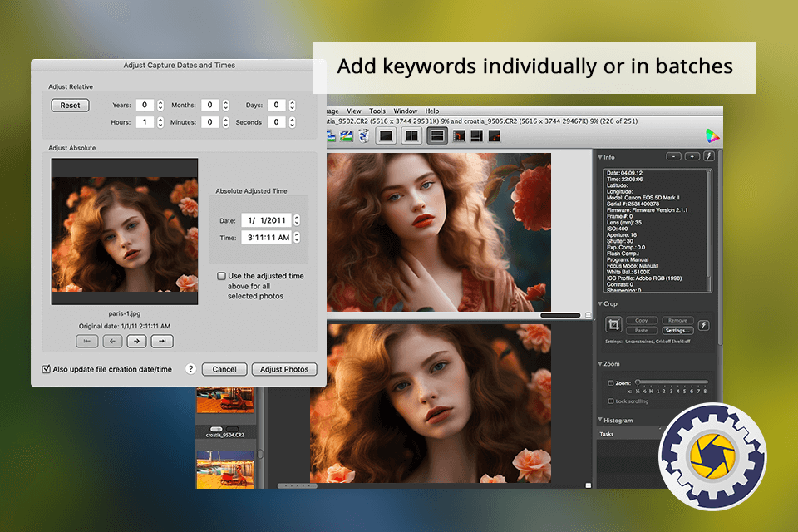
Task: Click the Date field showing 1/ 1/2011
Action: [x=267, y=220]
